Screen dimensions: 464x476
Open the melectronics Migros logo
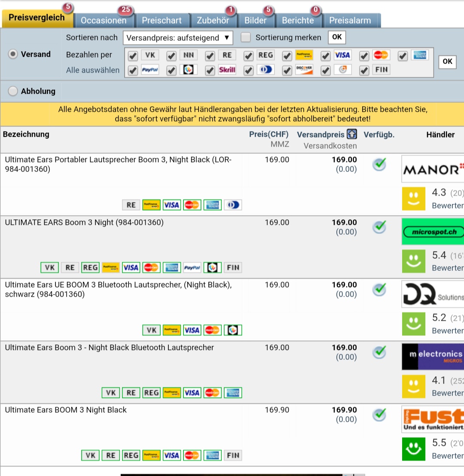[432, 357]
